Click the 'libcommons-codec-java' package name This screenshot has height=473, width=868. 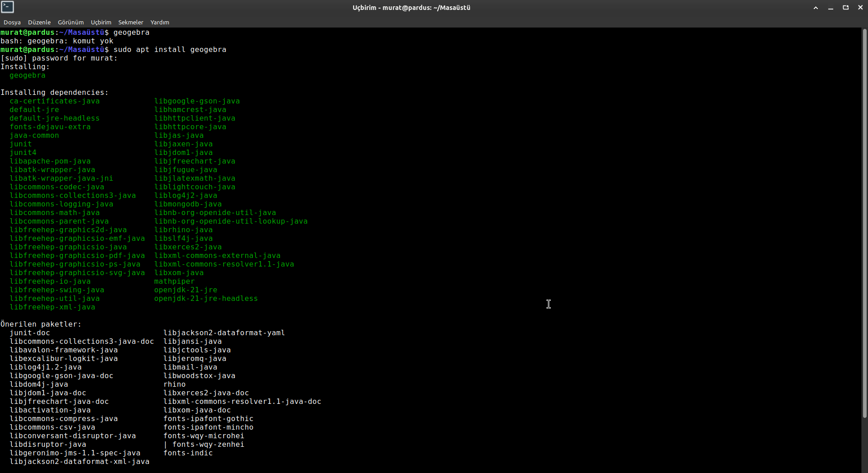57,187
